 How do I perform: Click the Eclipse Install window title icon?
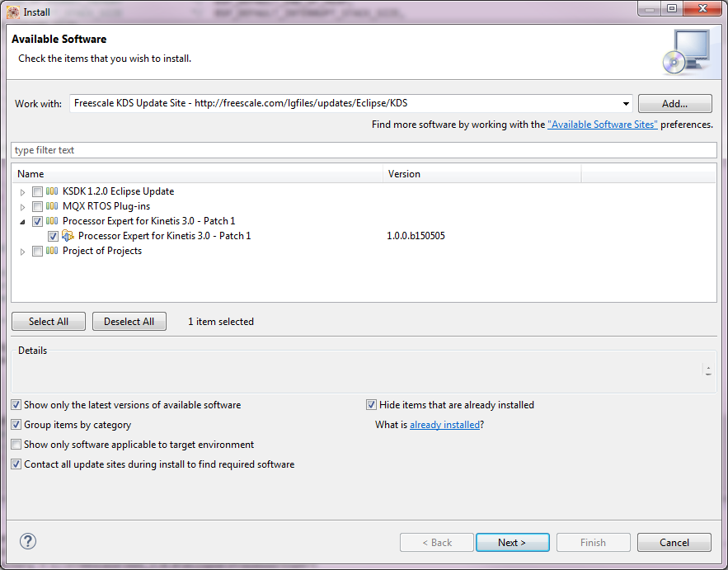click(13, 12)
